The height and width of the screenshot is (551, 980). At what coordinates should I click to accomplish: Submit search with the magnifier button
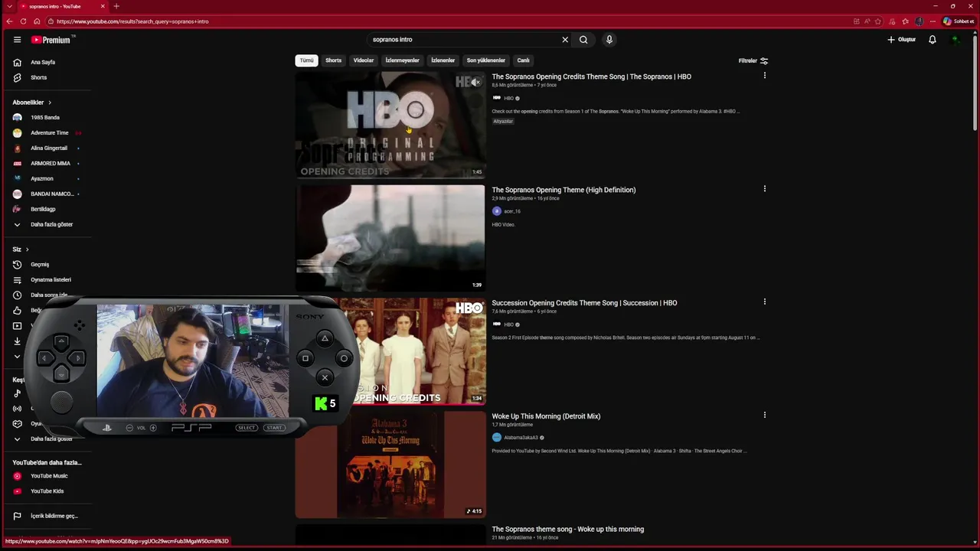pyautogui.click(x=583, y=40)
